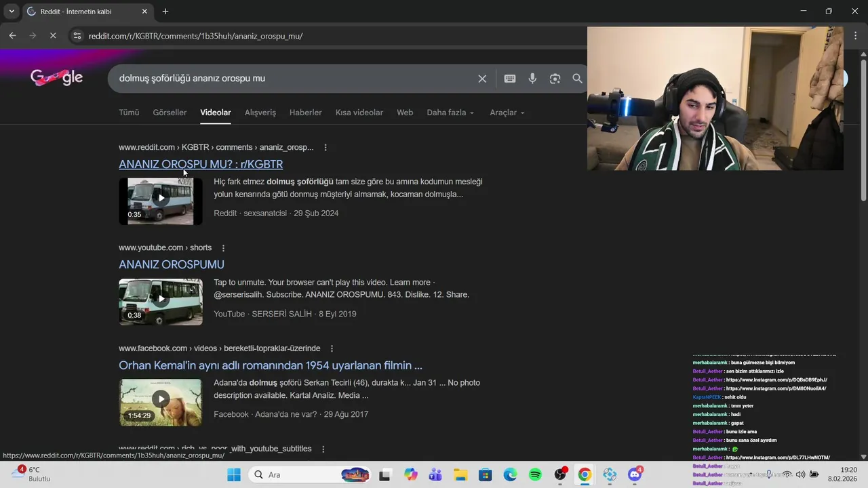Click the 'www.youtube.com › shorts' breadcrumb

click(x=165, y=248)
